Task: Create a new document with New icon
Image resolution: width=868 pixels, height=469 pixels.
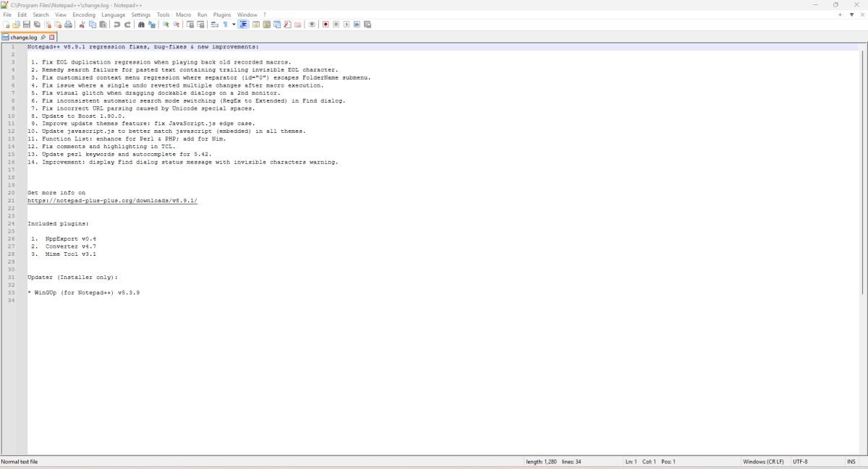Action: point(7,24)
